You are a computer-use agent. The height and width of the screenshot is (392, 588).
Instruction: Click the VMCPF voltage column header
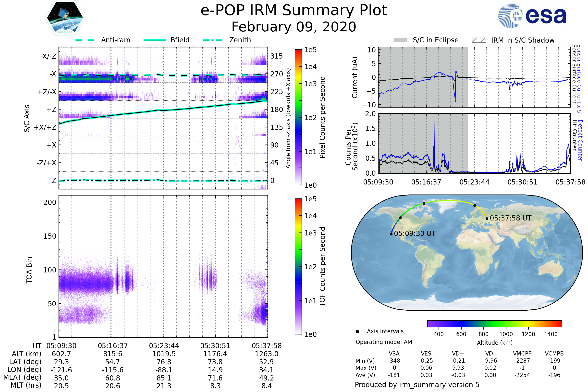click(x=522, y=354)
